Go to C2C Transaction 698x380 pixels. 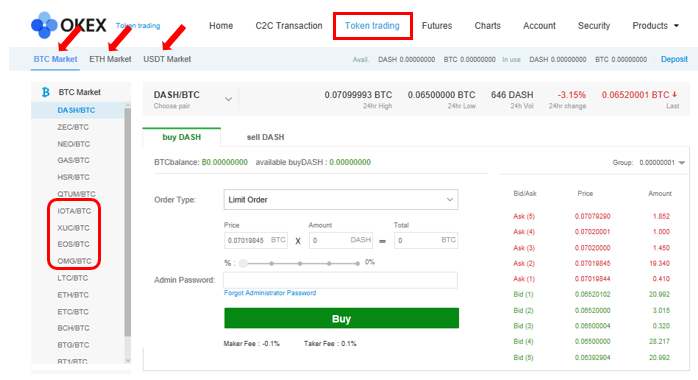point(288,26)
